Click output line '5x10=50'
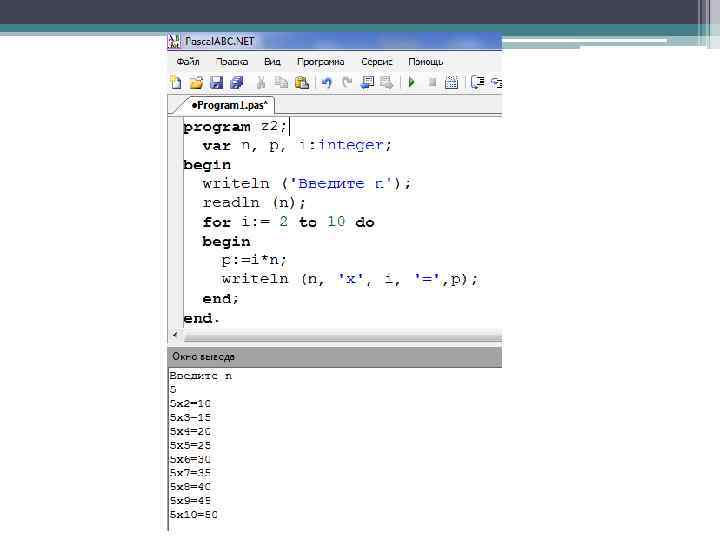The image size is (720, 540). pyautogui.click(x=193, y=514)
